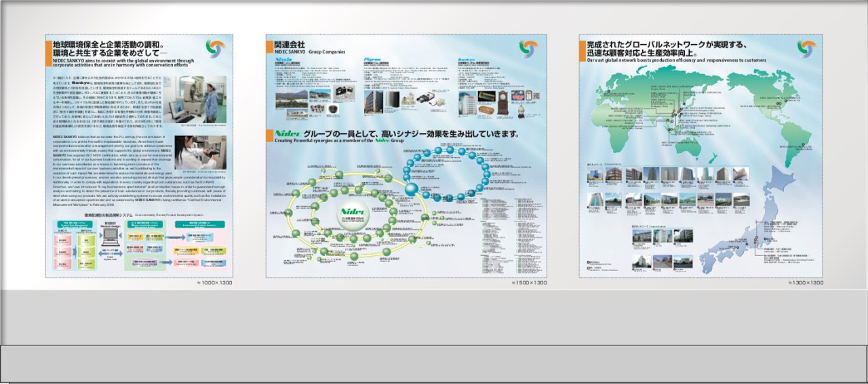Click the ≒1500×1300 size label
The height and width of the screenshot is (384, 868).
[529, 282]
